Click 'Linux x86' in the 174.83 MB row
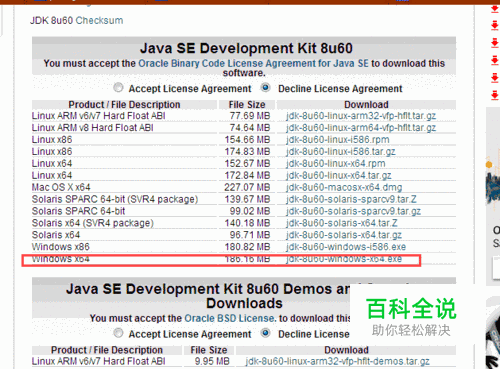This screenshot has height=369, width=500. pos(52,152)
